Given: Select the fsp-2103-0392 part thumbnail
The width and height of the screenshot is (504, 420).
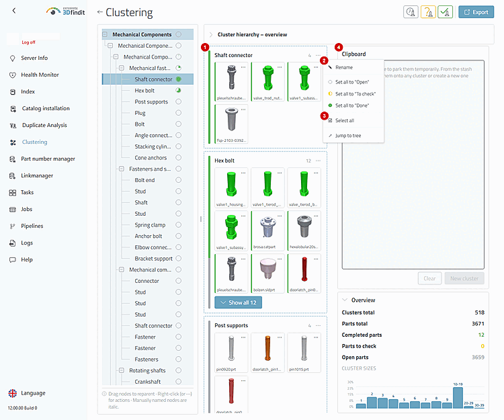Looking at the screenshot, I should pos(231,124).
